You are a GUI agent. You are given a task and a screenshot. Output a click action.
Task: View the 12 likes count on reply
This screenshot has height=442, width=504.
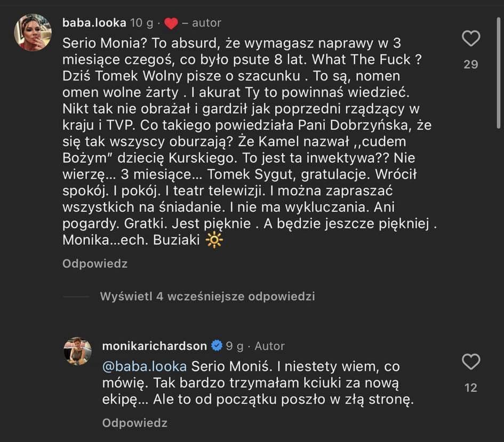[470, 388]
